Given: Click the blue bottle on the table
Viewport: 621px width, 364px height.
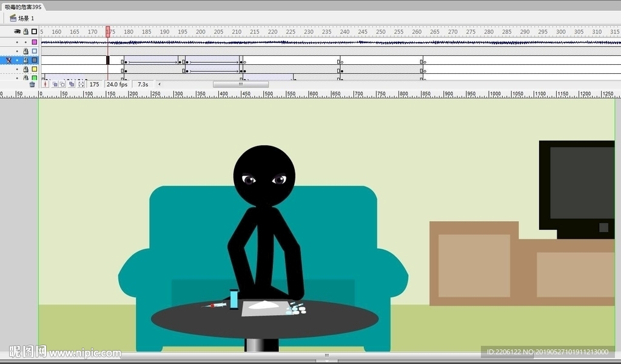Looking at the screenshot, I should tap(234, 299).
